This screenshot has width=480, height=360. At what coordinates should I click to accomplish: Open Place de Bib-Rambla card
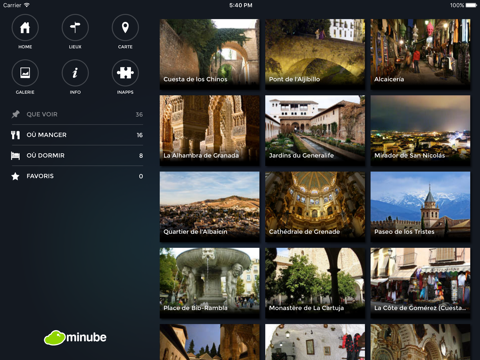click(210, 283)
